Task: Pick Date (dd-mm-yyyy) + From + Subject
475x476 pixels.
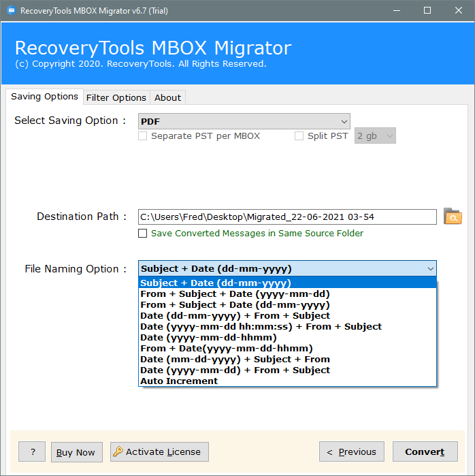Action: pyautogui.click(x=287, y=316)
